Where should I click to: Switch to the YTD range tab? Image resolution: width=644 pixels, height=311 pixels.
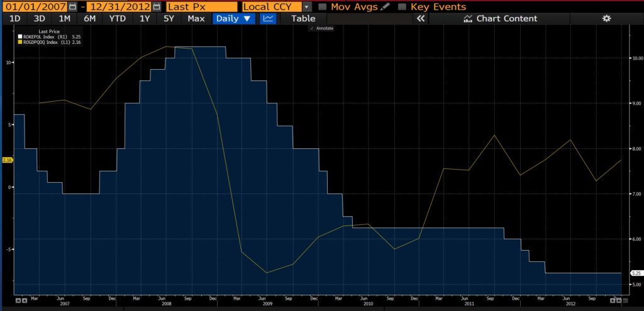coord(117,19)
